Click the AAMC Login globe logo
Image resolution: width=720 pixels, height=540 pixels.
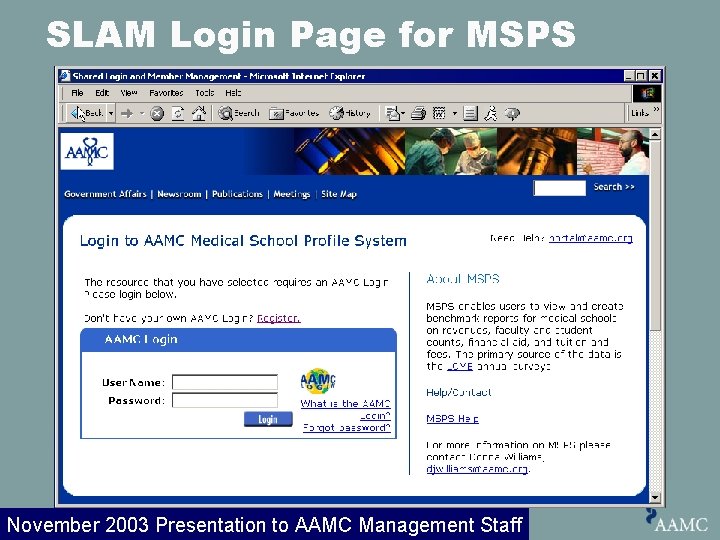pos(318,381)
